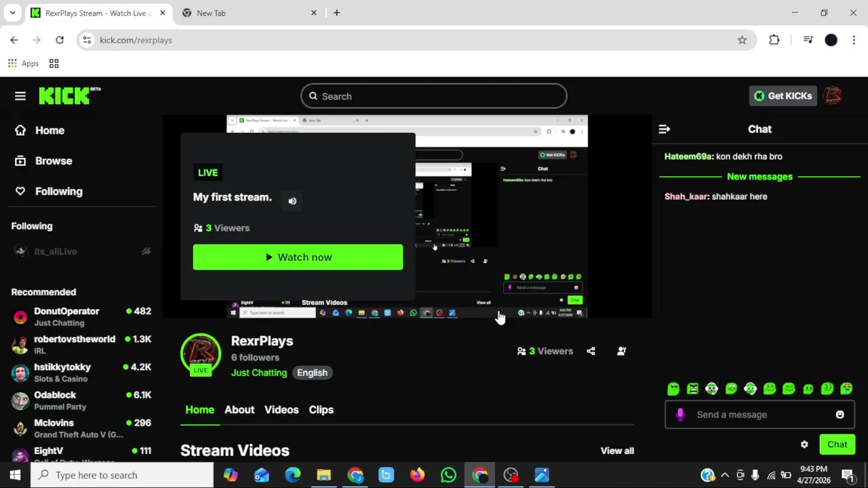Click the follow-user icon beside share

pyautogui.click(x=621, y=351)
